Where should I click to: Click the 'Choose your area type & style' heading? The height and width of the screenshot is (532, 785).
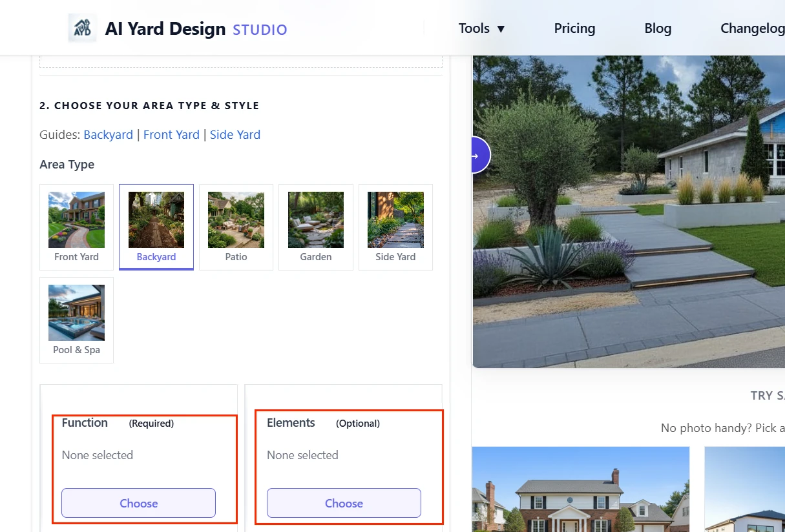(149, 106)
